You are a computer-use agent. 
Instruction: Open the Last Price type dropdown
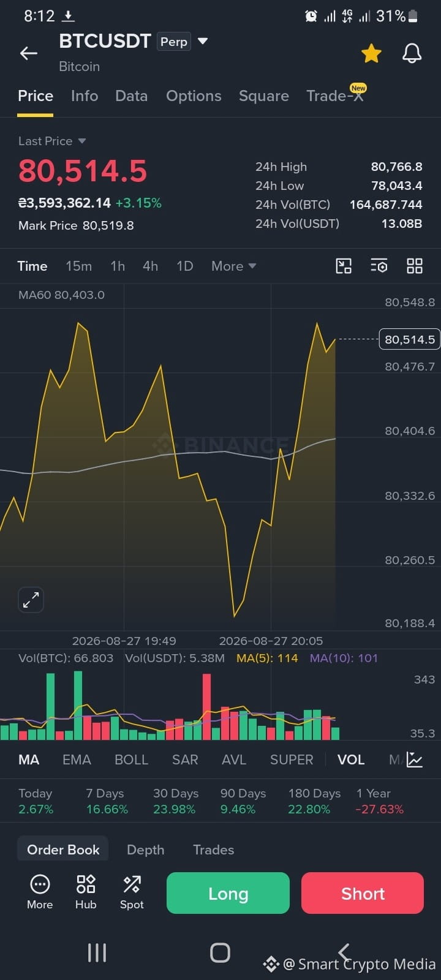pyautogui.click(x=82, y=141)
